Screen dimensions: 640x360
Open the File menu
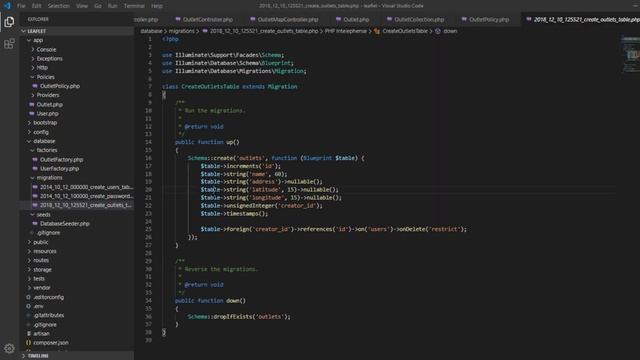click(21, 6)
